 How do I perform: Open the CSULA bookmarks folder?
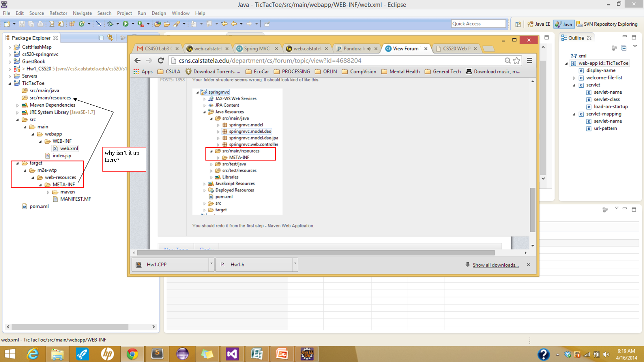[x=169, y=71]
